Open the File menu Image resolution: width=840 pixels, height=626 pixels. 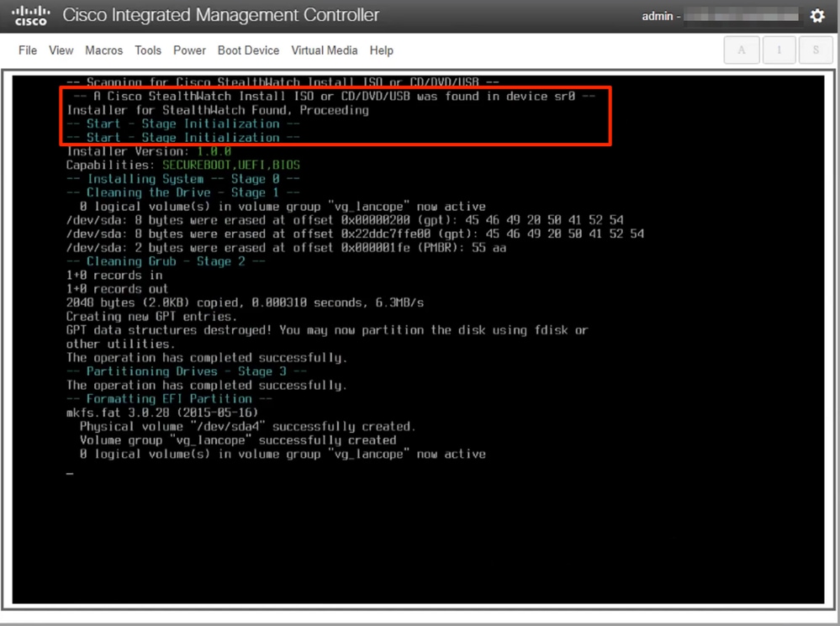pyautogui.click(x=28, y=50)
